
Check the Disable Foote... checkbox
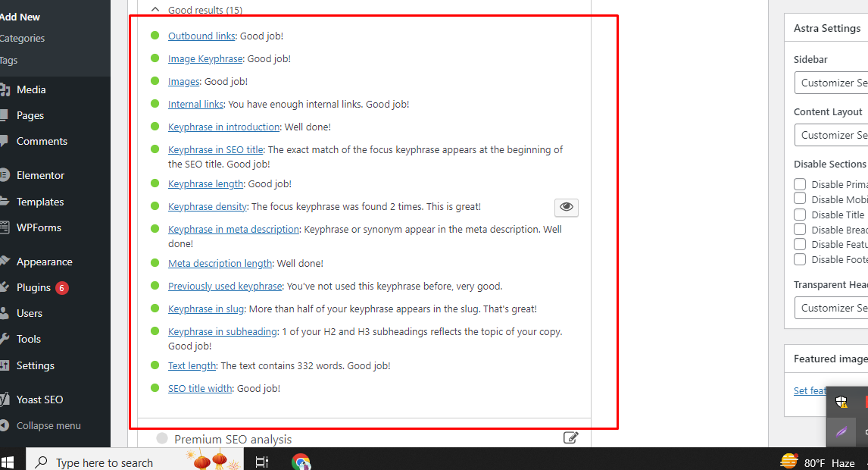coord(800,258)
